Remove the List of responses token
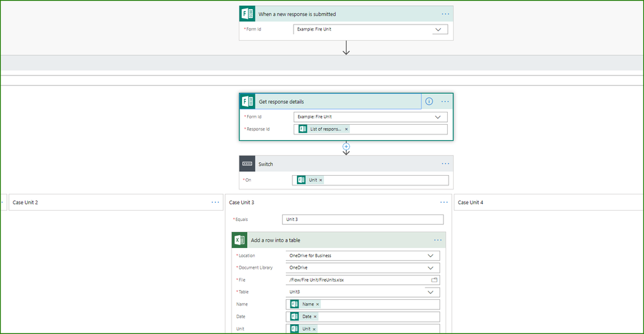Screen dimensions: 644x334 [x=347, y=129]
